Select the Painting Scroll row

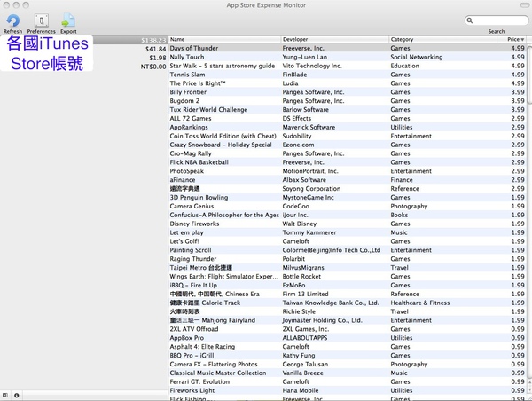tap(347, 250)
